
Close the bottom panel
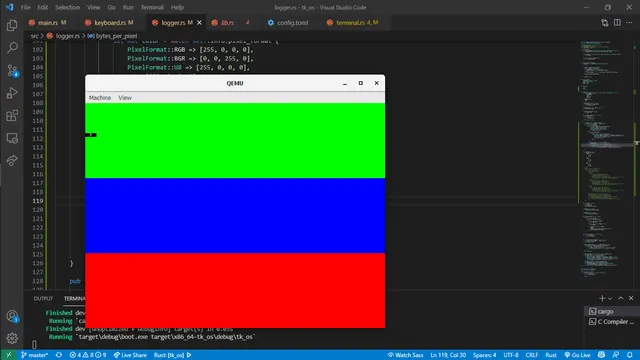click(x=631, y=298)
